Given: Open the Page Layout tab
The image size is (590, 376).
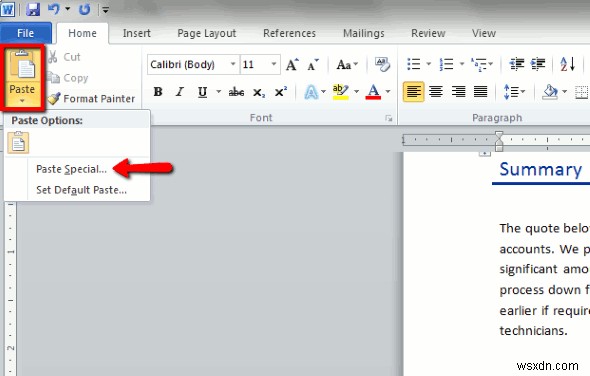Looking at the screenshot, I should (207, 33).
